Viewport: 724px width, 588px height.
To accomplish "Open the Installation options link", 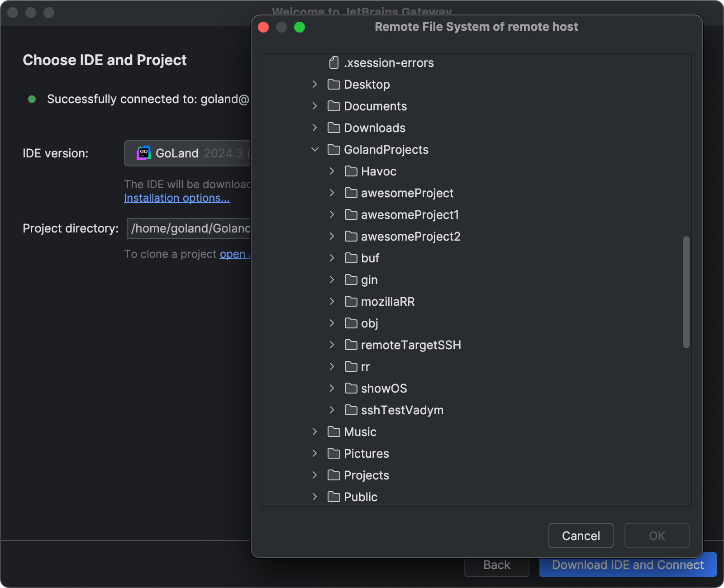I will point(177,198).
